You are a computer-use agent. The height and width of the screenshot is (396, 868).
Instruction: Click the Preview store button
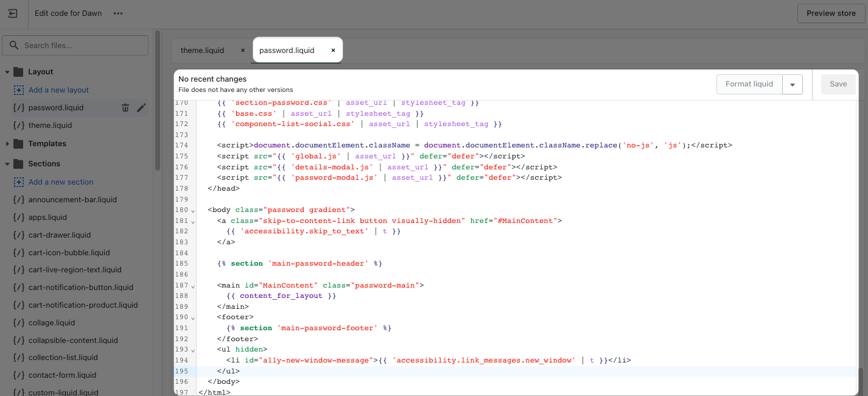point(831,13)
